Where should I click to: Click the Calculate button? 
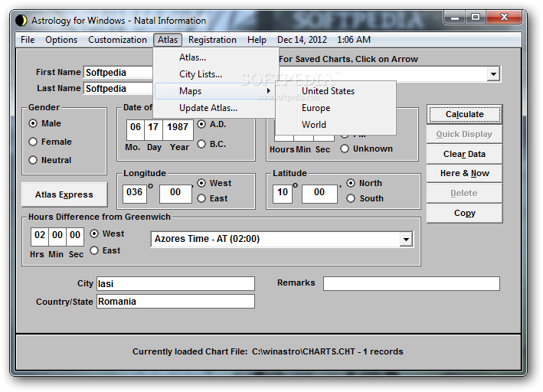[x=464, y=114]
